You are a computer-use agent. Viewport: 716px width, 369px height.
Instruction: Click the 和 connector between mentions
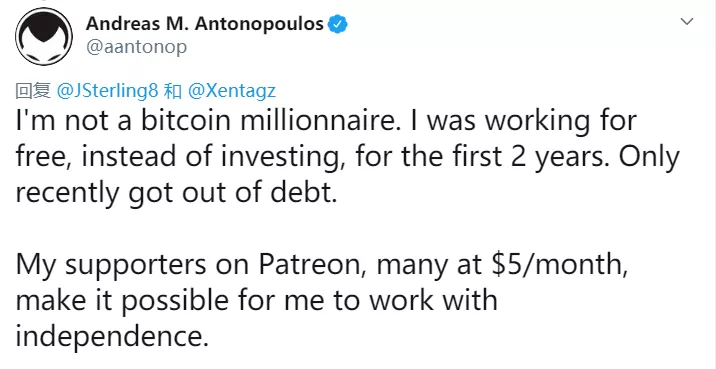tap(173, 91)
